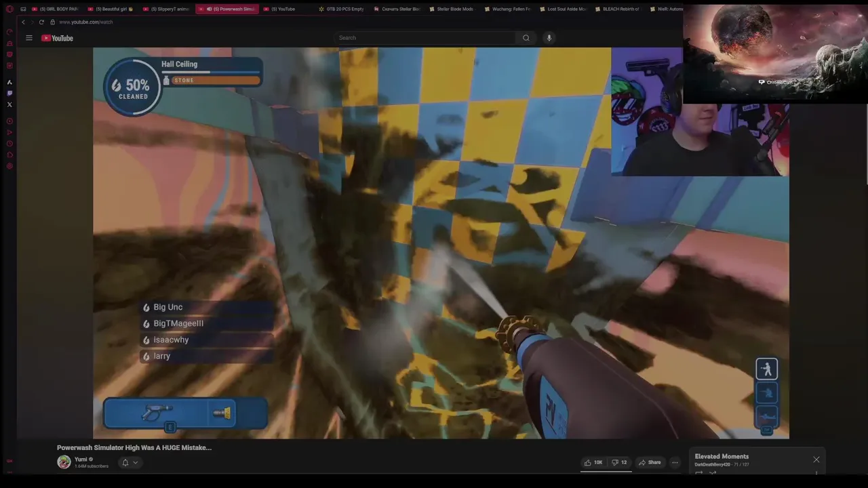Click player name Big Unc

(168, 307)
